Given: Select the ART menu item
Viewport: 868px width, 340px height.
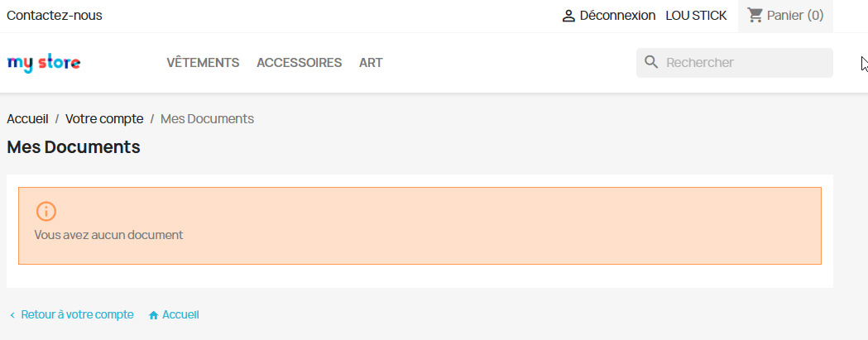Looking at the screenshot, I should pyautogui.click(x=371, y=63).
